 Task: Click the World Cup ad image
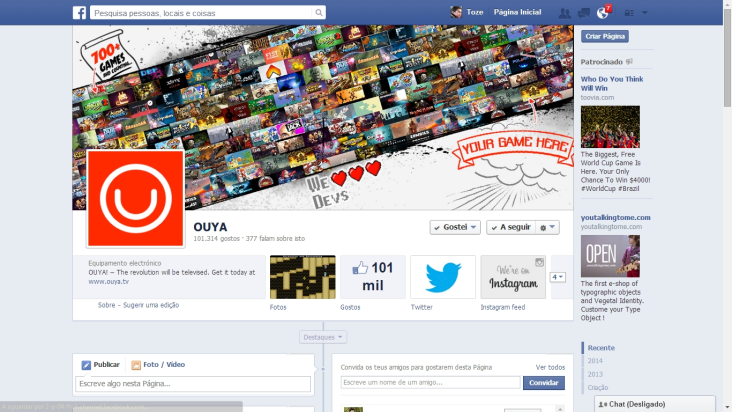pos(610,126)
